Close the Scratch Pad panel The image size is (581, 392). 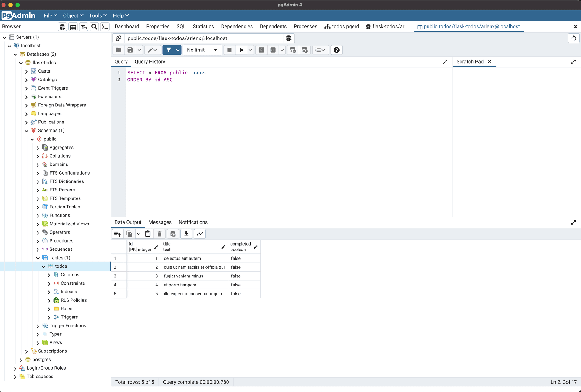(489, 62)
